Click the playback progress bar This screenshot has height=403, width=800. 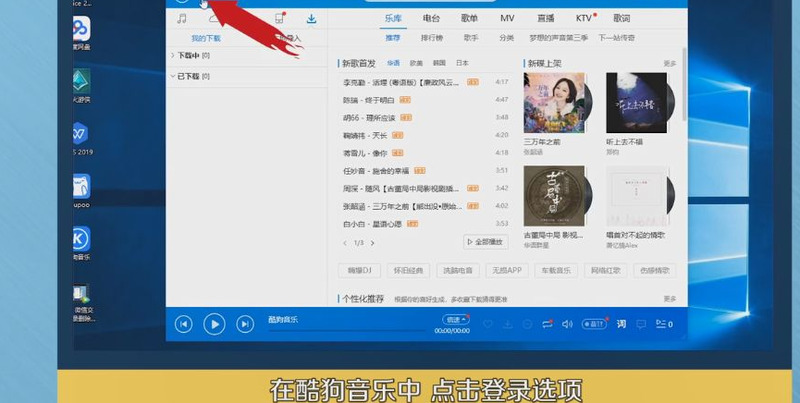(x=347, y=331)
